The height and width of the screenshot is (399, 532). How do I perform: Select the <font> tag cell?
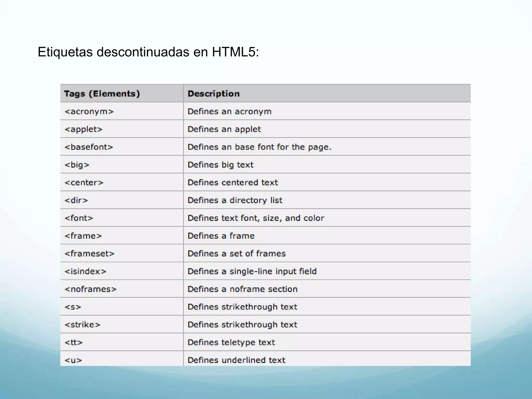(79, 218)
